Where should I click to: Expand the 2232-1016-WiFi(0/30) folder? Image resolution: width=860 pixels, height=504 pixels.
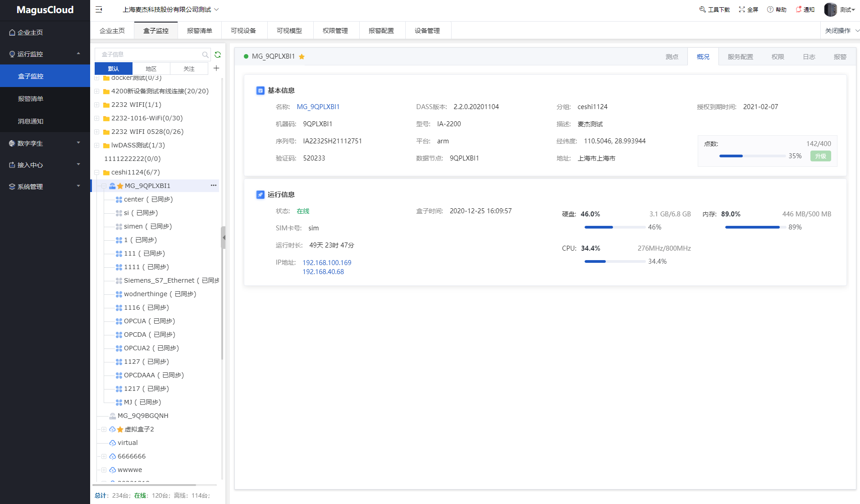pyautogui.click(x=96, y=118)
